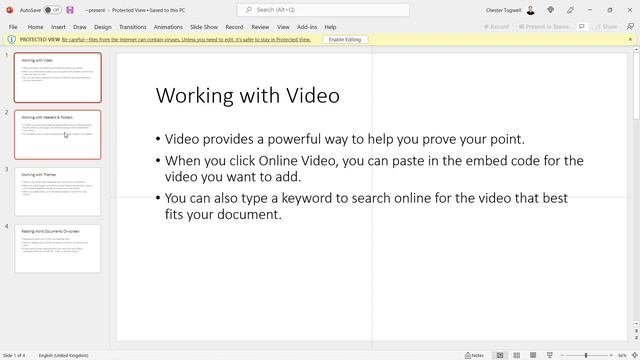Click the Protected View info icon

[11, 40]
